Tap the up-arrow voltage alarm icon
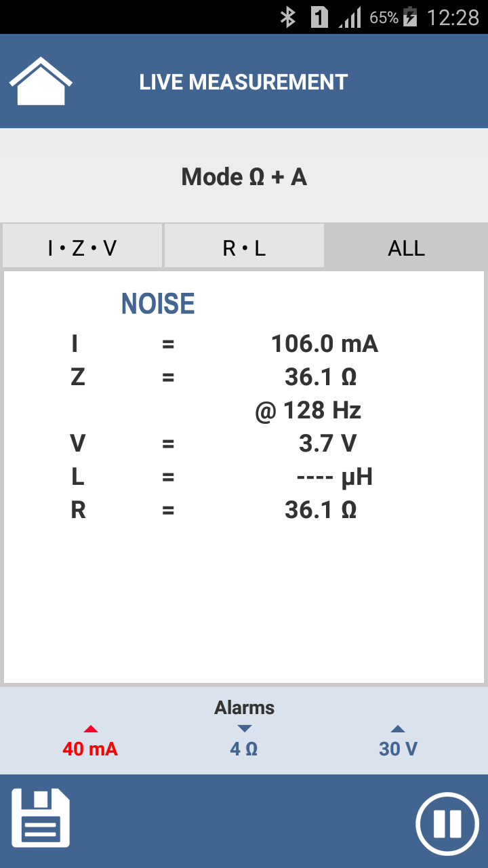The width and height of the screenshot is (488, 868). point(398,729)
